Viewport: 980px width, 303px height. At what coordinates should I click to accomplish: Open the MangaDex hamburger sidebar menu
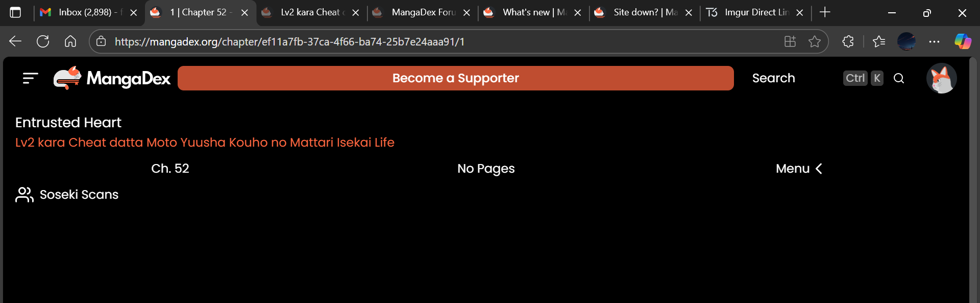click(x=31, y=78)
